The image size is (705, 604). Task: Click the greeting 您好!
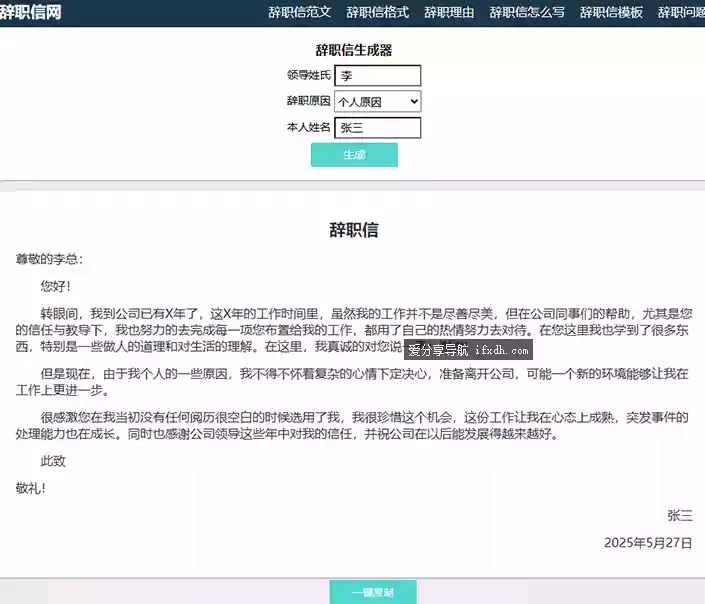tap(56, 286)
